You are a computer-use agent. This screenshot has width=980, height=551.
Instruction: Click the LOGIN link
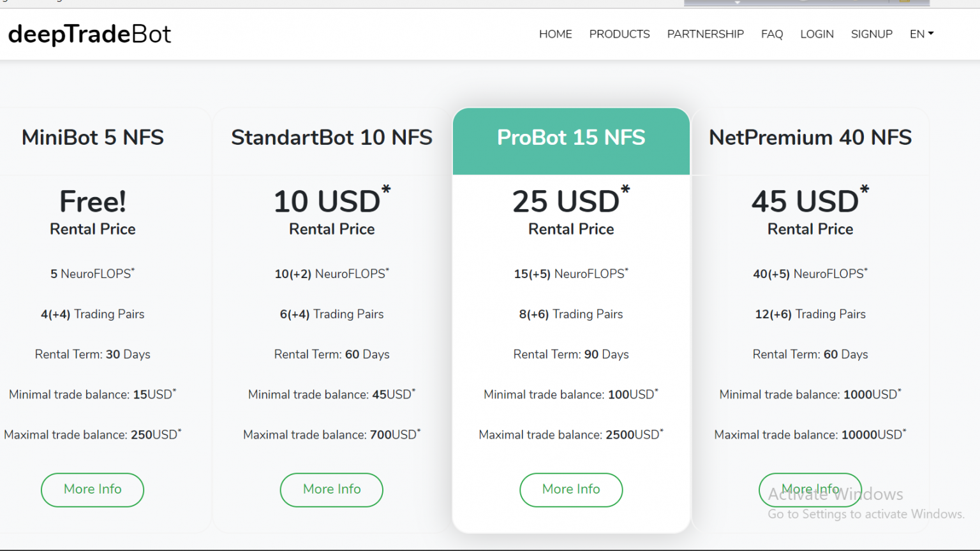point(817,34)
